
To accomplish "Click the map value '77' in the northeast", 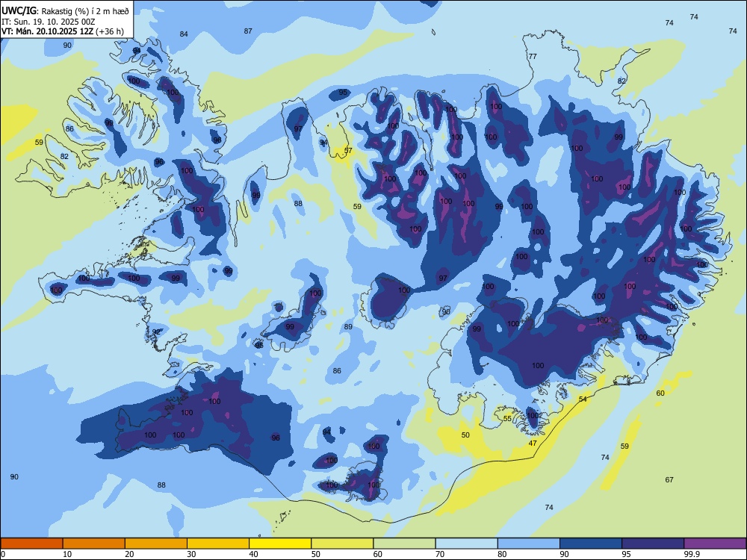I will point(533,56).
